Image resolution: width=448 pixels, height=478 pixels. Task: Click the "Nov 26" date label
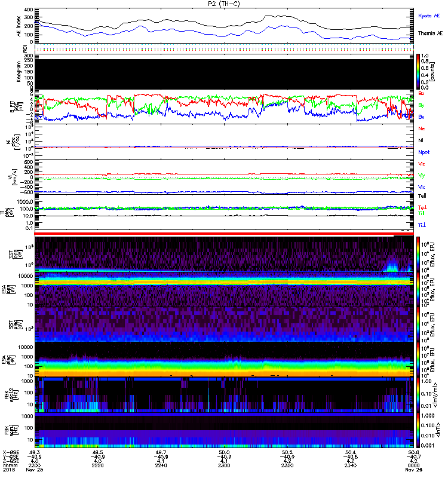coord(413,470)
